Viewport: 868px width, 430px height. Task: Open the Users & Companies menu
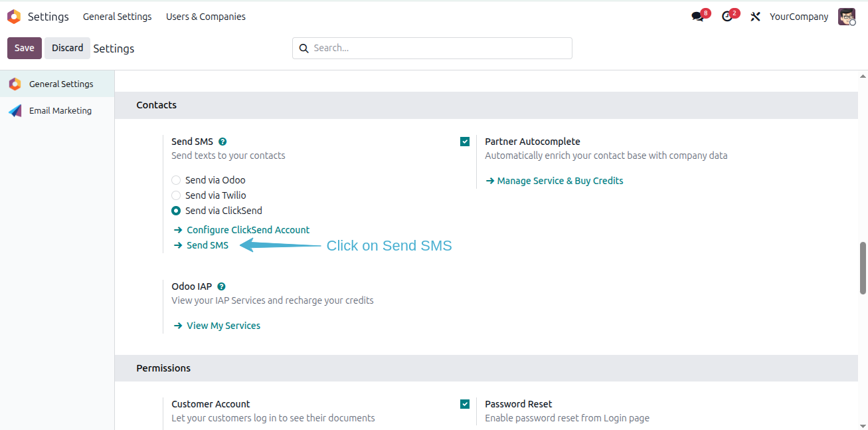pos(206,17)
